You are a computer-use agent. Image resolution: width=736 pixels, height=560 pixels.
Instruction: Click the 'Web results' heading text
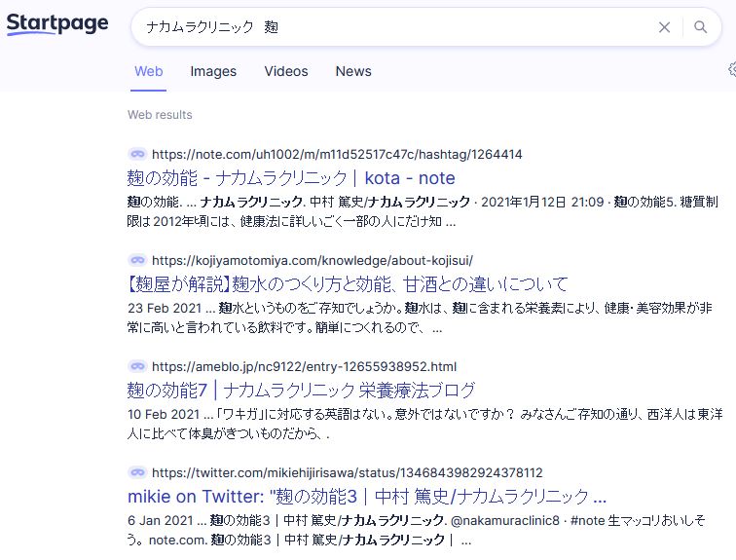pyautogui.click(x=160, y=115)
